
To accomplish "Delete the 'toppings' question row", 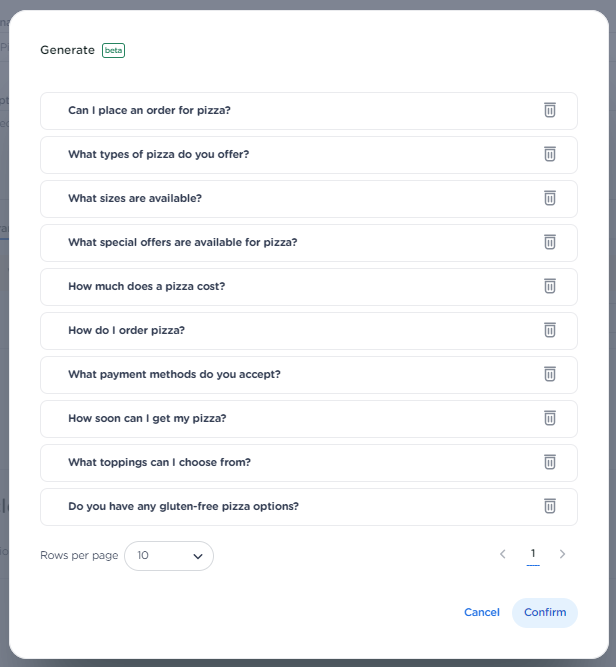I will point(549,462).
